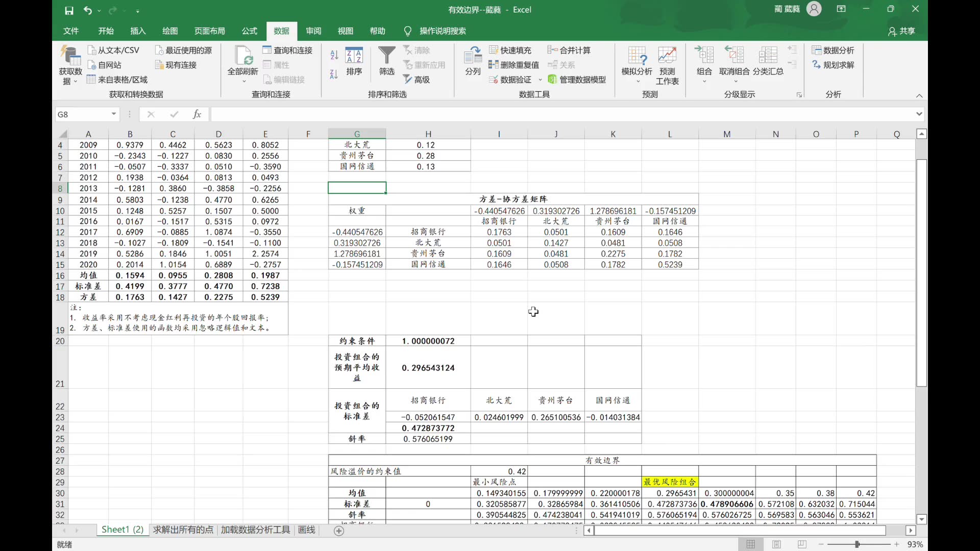Sort ascending with A-Z icon

tap(334, 54)
